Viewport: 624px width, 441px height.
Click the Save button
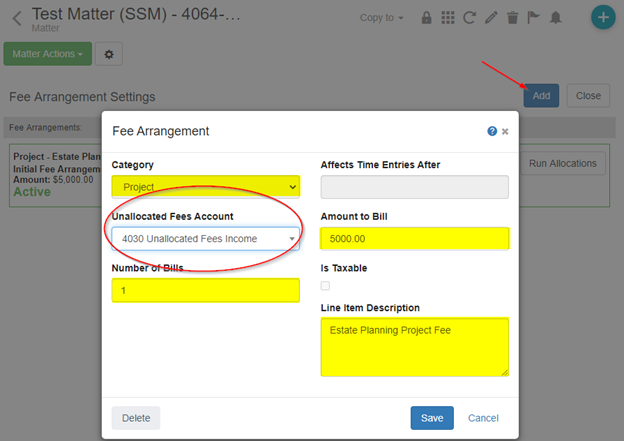tap(432, 418)
